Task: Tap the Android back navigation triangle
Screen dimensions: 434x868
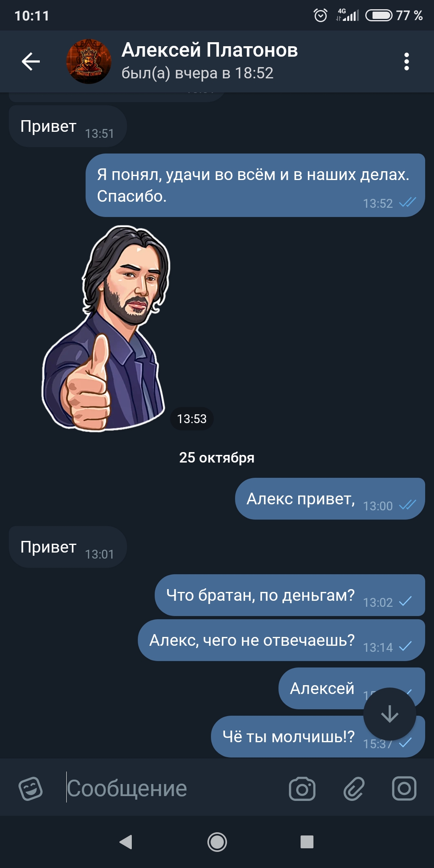Action: click(126, 842)
